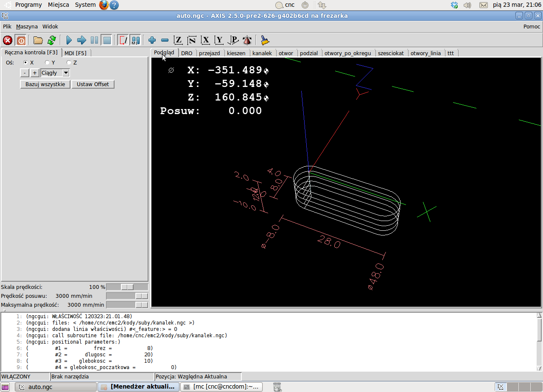The width and height of the screenshot is (543, 392).
Task: Open the DRO tab
Action: coord(187,53)
